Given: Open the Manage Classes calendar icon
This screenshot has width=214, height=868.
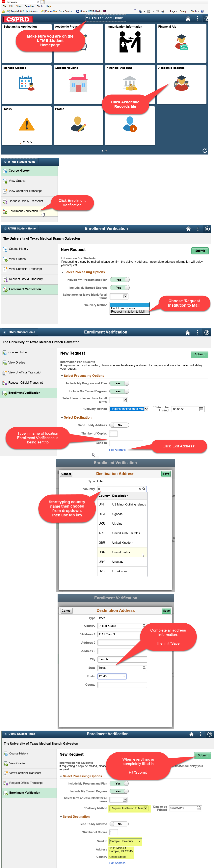Looking at the screenshot, I should pos(27,83).
